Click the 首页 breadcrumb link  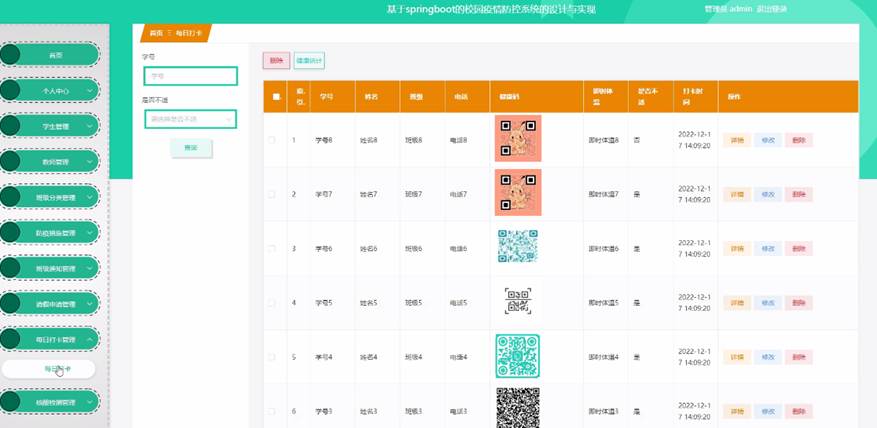(157, 34)
